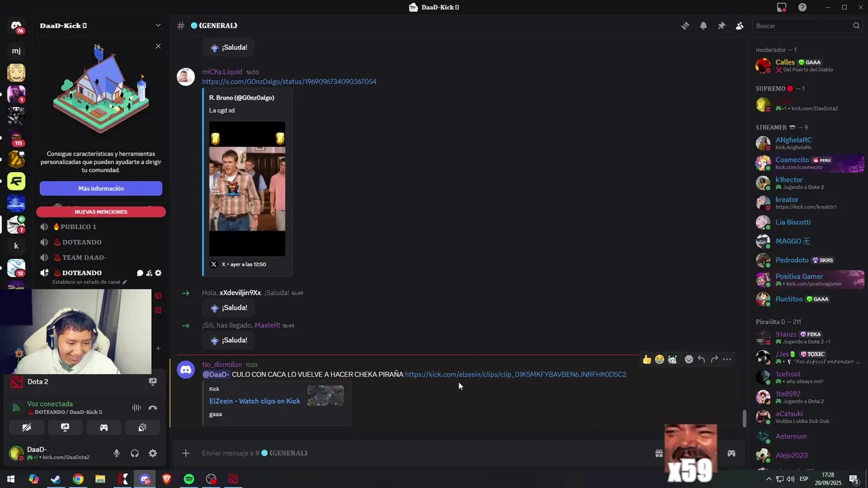Wave with ¡Saluda! under xXdeviljin9Xx

pyautogui.click(x=229, y=308)
